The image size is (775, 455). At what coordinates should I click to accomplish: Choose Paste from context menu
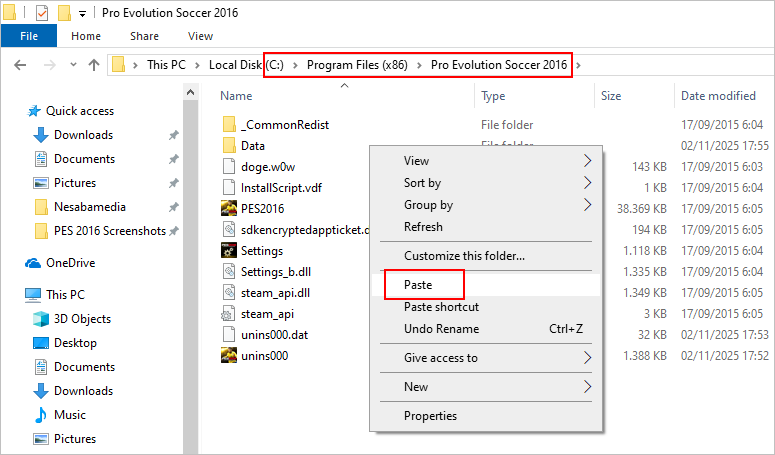486,285
